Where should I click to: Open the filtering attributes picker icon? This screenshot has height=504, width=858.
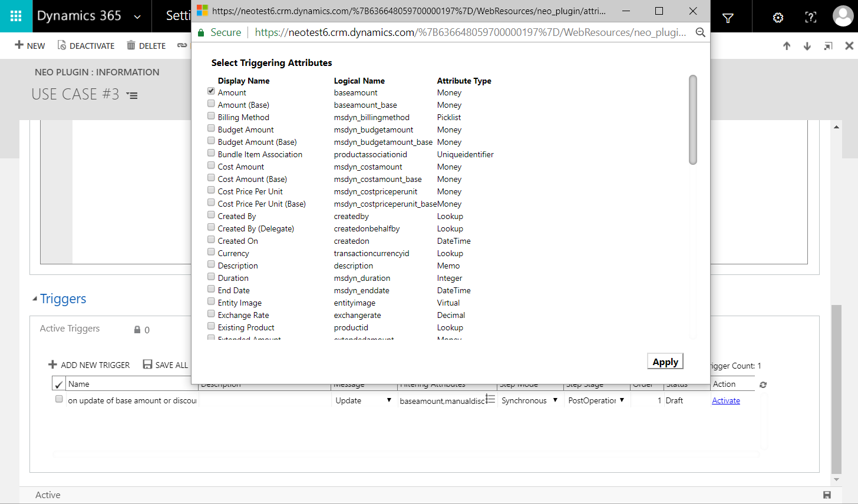pos(490,399)
